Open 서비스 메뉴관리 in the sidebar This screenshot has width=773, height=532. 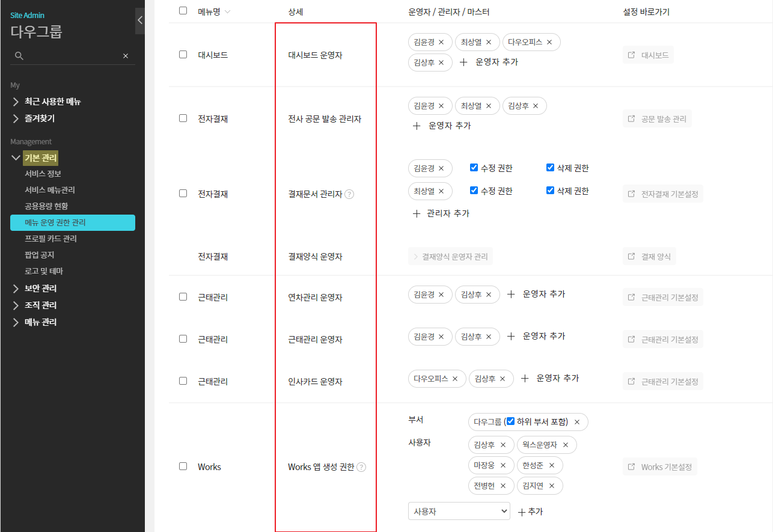click(50, 190)
